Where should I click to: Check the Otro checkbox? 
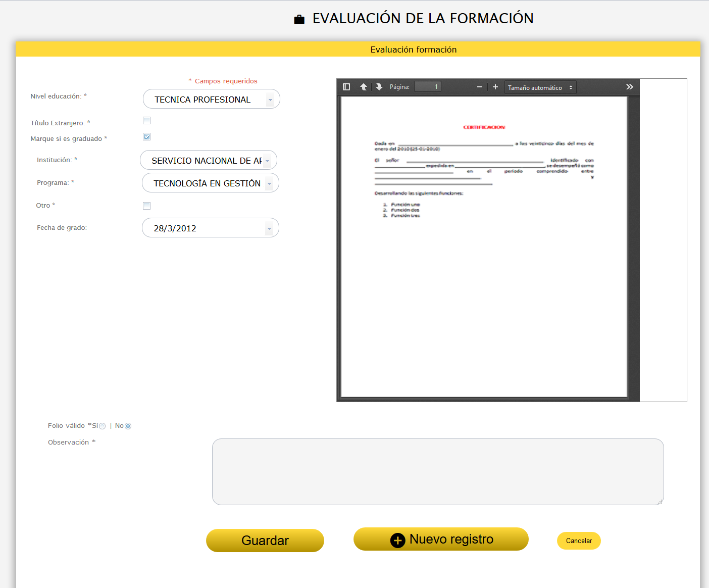[x=147, y=206]
